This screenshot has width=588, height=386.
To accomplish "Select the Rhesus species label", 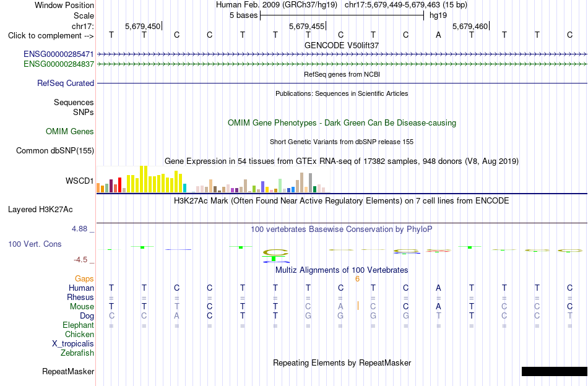I will tap(80, 297).
